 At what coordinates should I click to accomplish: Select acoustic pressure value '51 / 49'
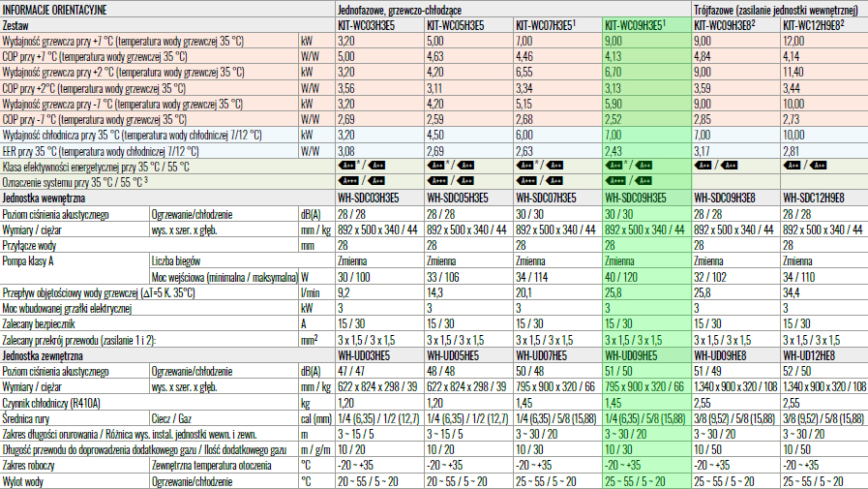coord(707,372)
